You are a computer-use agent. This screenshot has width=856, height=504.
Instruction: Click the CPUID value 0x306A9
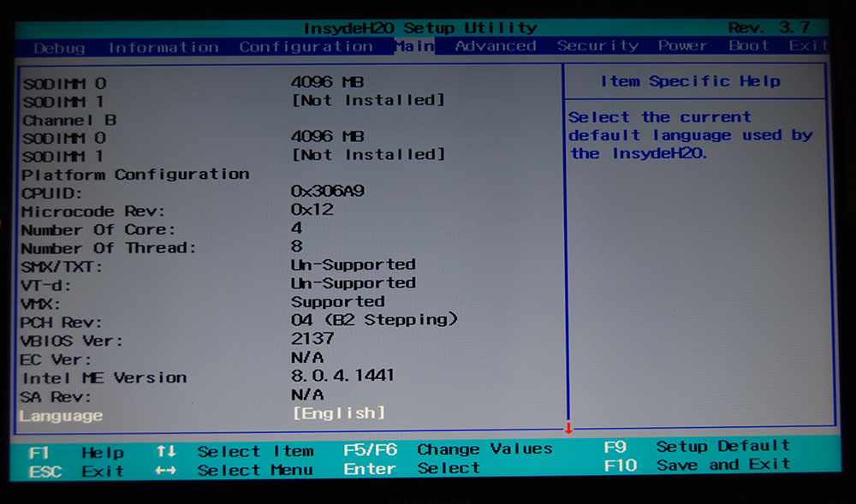(x=328, y=192)
